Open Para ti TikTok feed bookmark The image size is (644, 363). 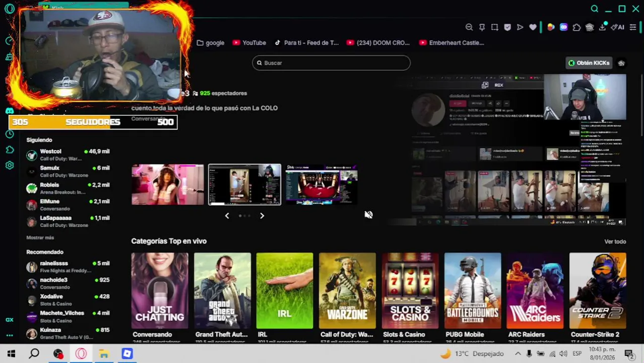point(306,43)
